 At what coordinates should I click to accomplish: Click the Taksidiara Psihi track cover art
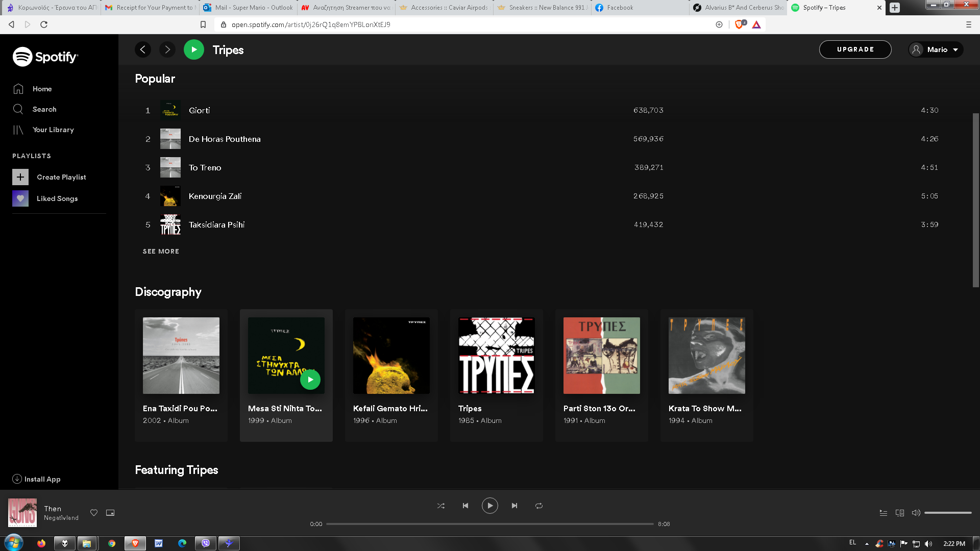pos(170,224)
